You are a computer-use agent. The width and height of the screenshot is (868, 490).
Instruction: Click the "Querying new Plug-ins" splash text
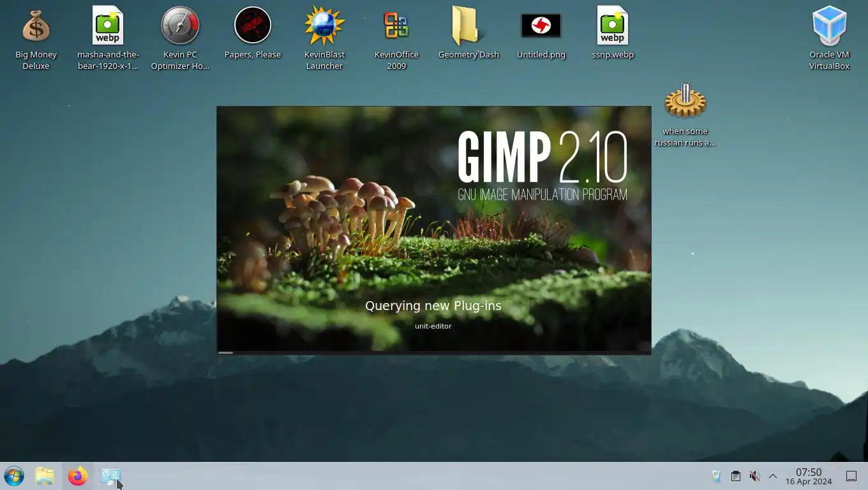[x=433, y=306]
